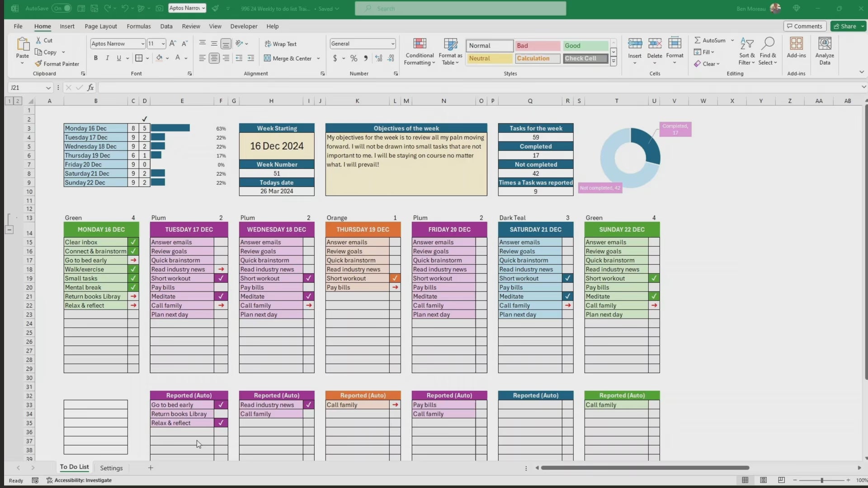
Task: Toggle the Meditate checkmark on Tuesday
Action: point(221,296)
